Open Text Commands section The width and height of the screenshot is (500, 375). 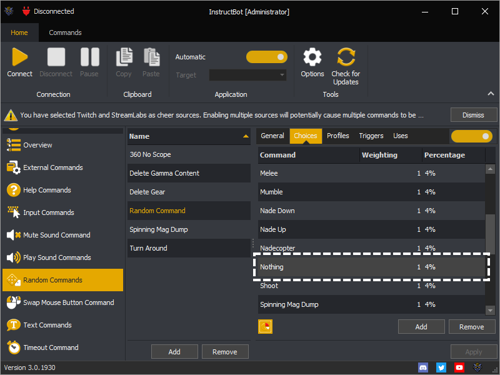[63, 325]
